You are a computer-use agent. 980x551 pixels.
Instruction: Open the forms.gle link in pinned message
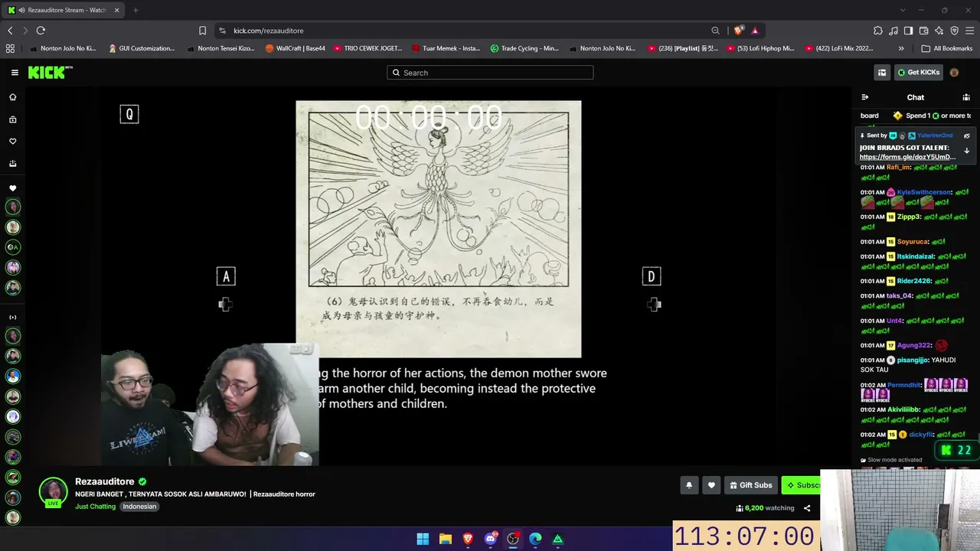tap(907, 157)
